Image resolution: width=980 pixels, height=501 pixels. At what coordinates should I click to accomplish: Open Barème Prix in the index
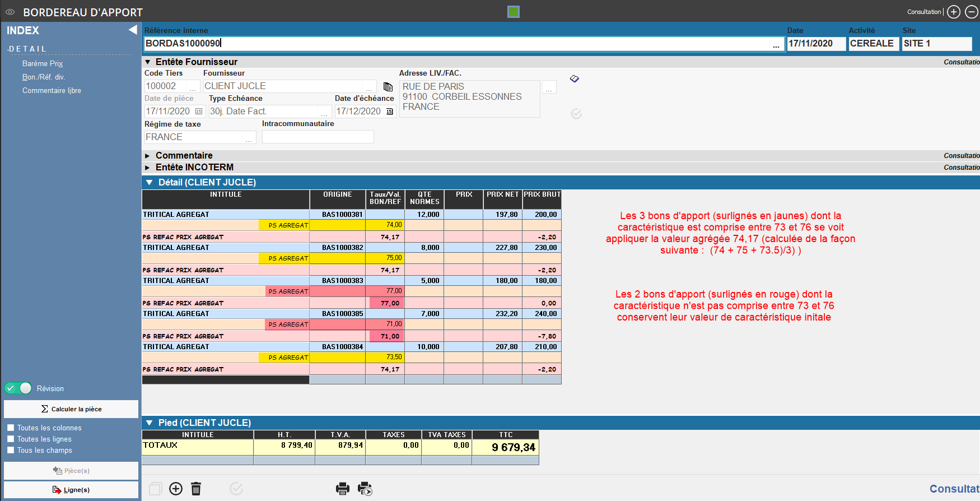point(43,64)
